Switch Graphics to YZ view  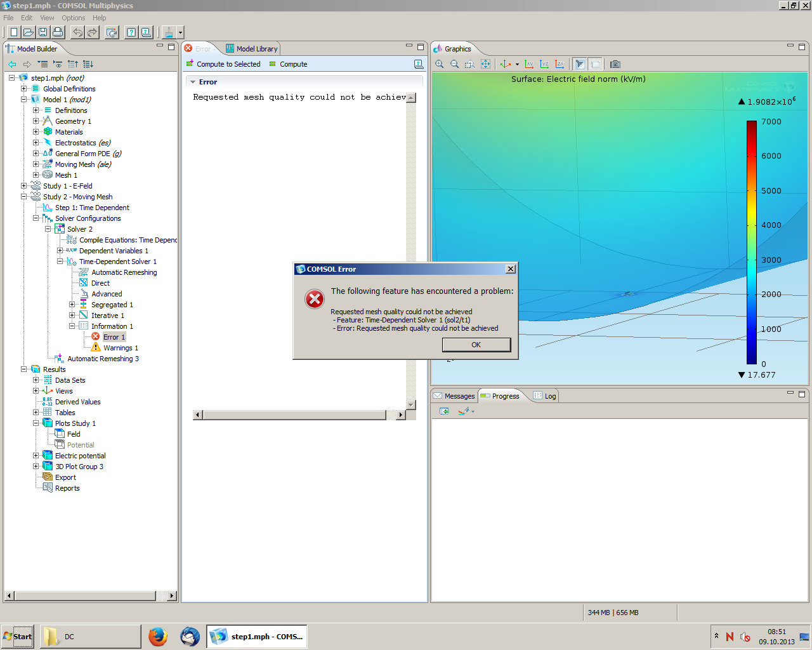click(544, 64)
